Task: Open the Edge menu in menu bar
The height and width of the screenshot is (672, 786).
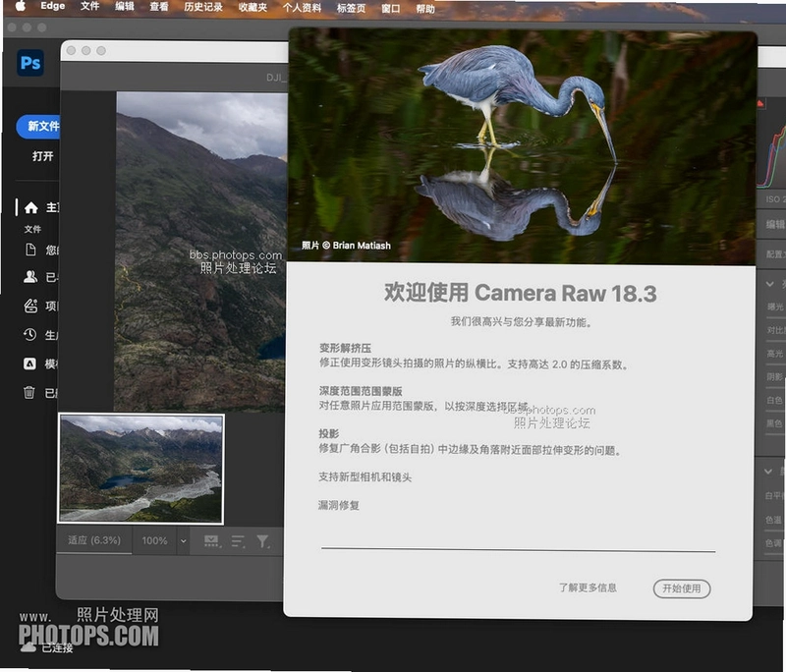Action: (53, 6)
